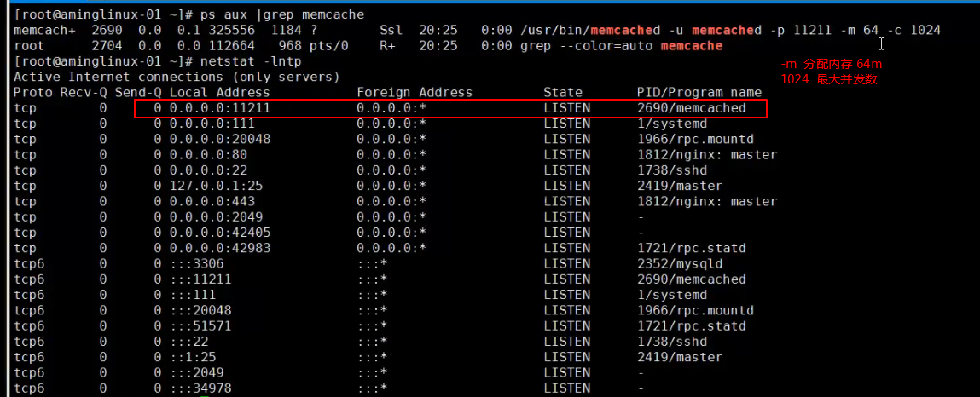Viewport: 980px width, 397px height.
Task: Click '2690/memcached' in the 0.0.0.0:11211 row
Action: click(x=691, y=108)
